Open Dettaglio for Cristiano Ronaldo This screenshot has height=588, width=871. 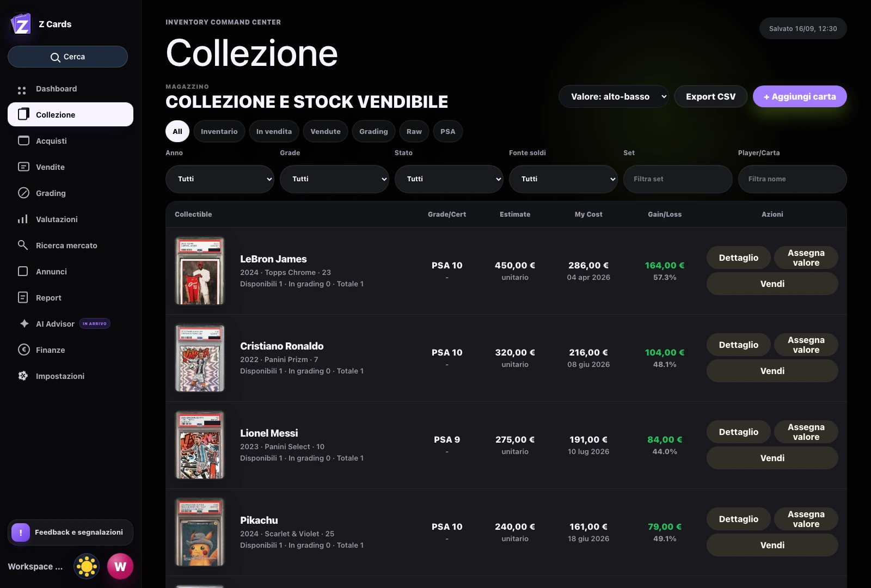click(x=739, y=345)
